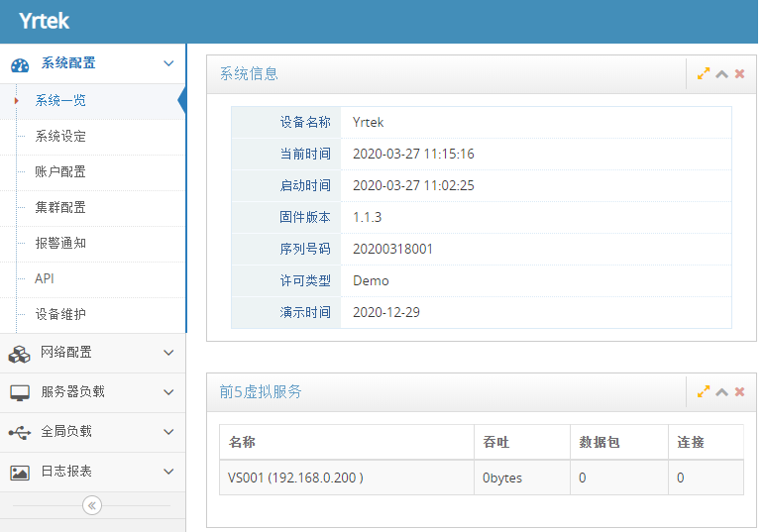Click the dashboard gauge icon beside 系统配置

click(x=20, y=64)
